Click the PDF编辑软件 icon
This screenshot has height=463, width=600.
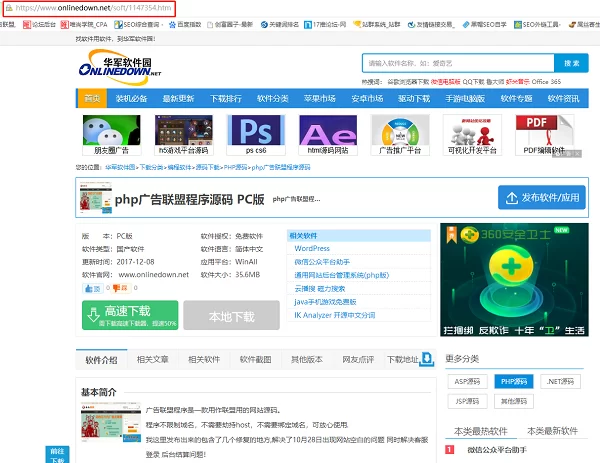544,130
